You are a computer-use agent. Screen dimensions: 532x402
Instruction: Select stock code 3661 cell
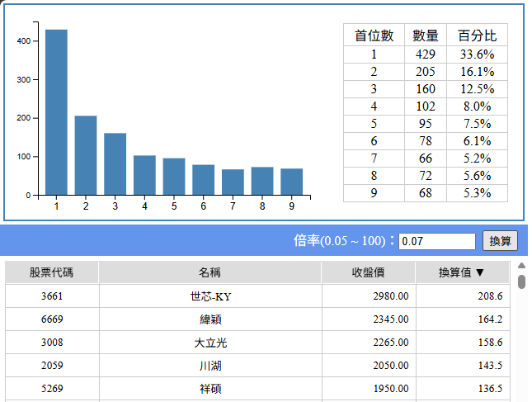pos(52,296)
